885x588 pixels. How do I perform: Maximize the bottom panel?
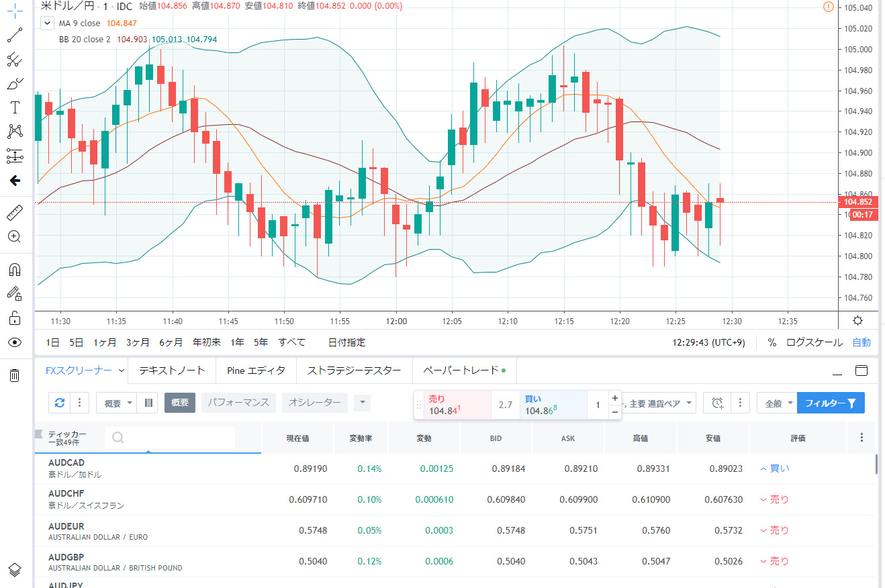[861, 371]
